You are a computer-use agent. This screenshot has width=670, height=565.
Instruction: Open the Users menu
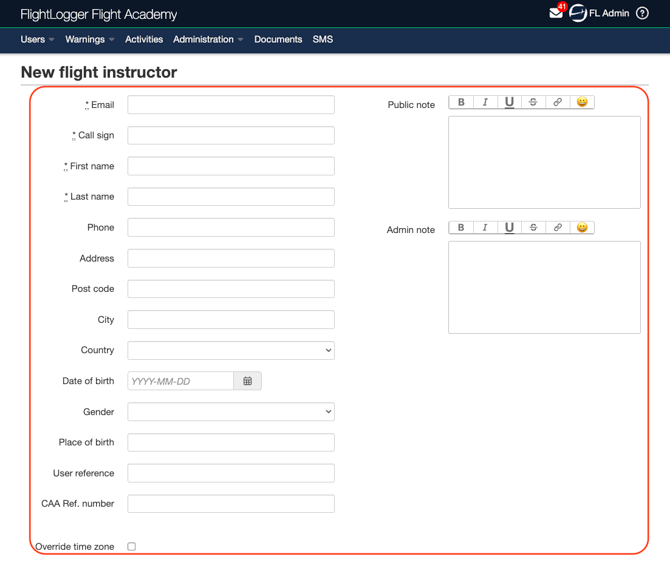tap(37, 39)
